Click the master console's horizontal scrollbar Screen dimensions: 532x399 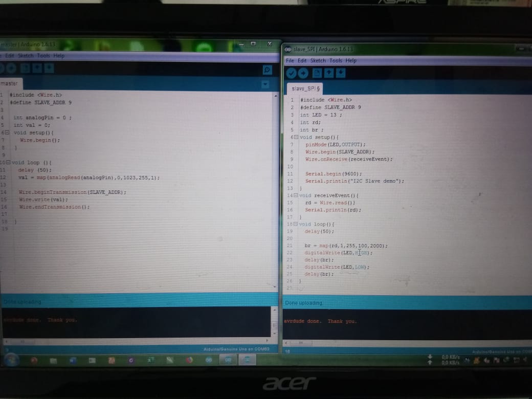136,340
